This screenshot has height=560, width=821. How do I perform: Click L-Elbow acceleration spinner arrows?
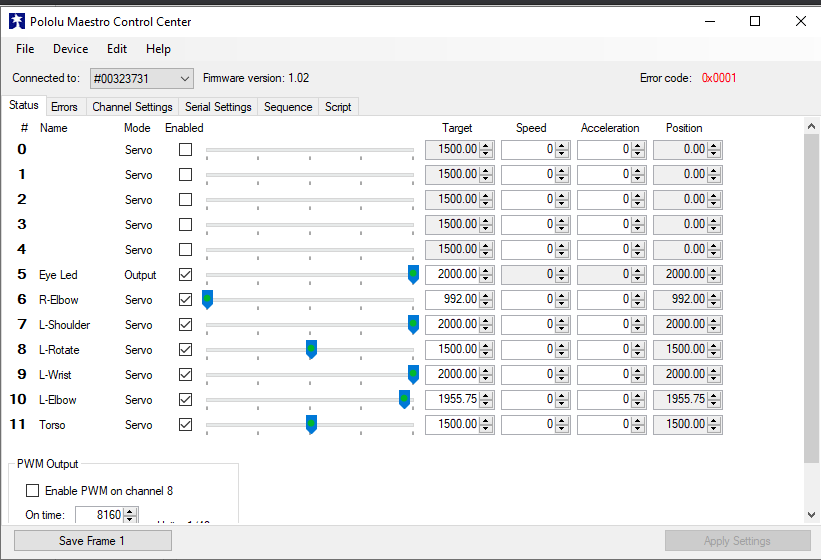click(638, 399)
